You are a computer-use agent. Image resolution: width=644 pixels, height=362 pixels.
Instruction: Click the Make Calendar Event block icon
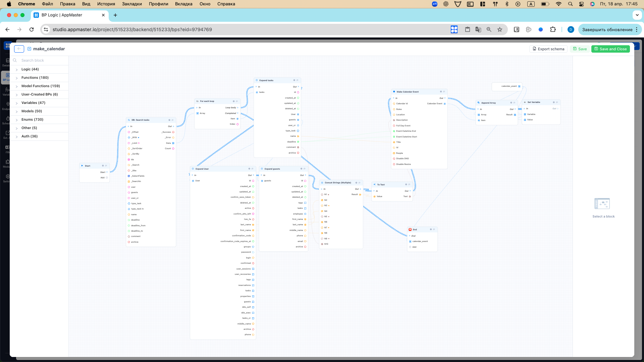394,92
